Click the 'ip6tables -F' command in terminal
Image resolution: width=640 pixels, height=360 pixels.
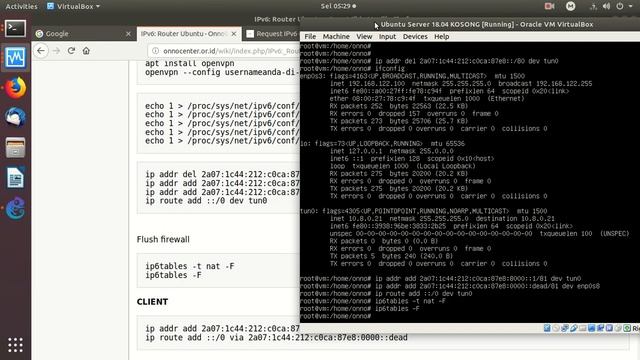click(x=397, y=309)
